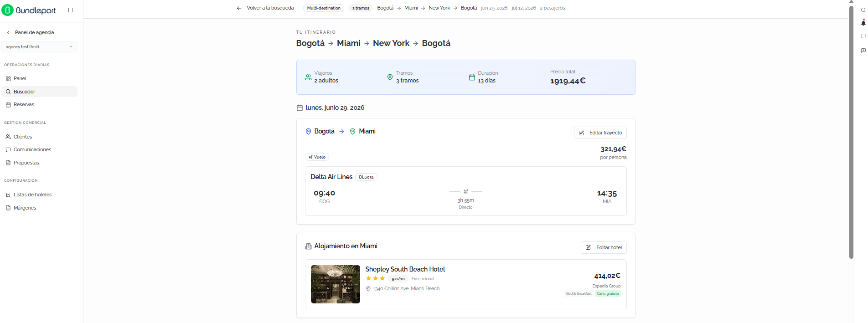Open notifications bell
Viewport: 868px width, 323px height.
click(863, 23)
